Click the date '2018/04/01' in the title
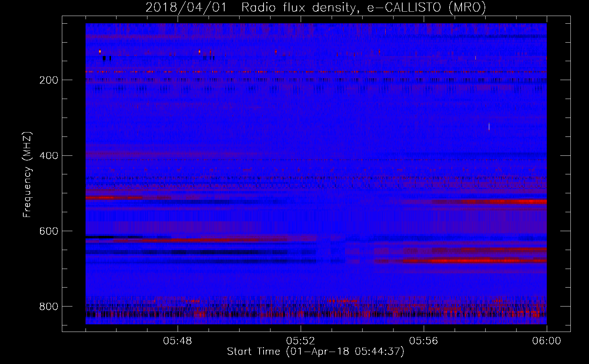This screenshot has height=364, width=589. coord(186,8)
